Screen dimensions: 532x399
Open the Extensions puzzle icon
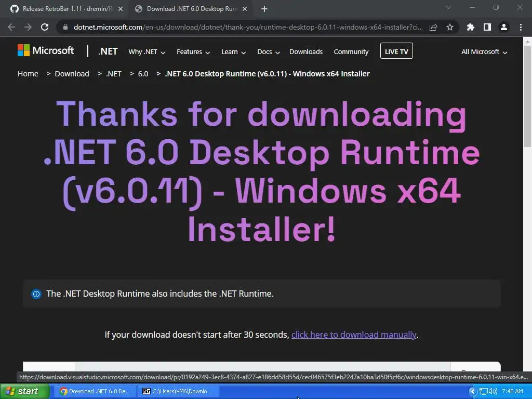pyautogui.click(x=471, y=27)
